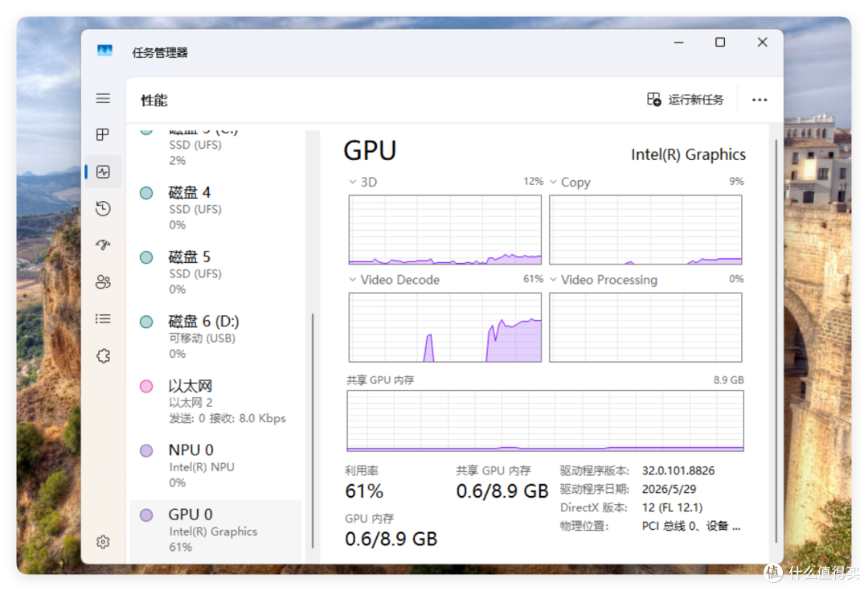Click the 性能 page heading
Image resolution: width=868 pixels, height=591 pixels.
click(x=154, y=101)
